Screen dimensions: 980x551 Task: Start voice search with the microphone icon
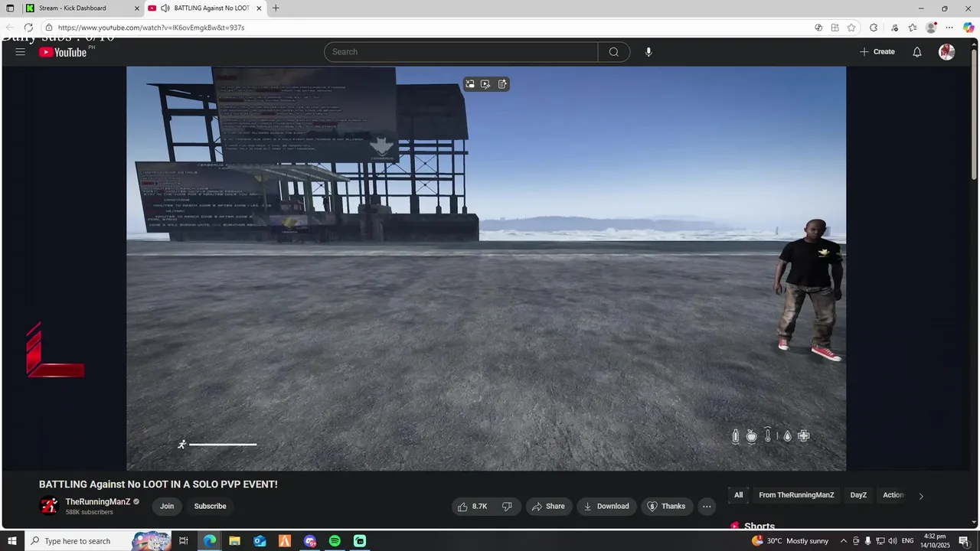648,52
